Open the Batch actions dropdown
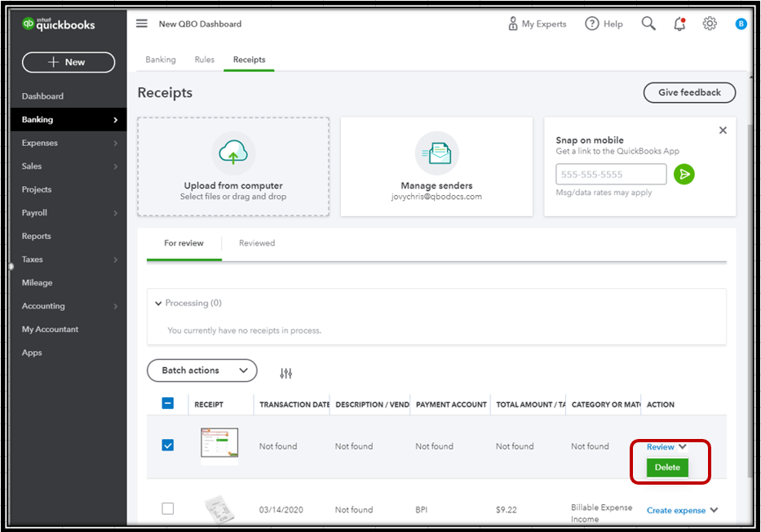761x532 pixels. pos(202,370)
